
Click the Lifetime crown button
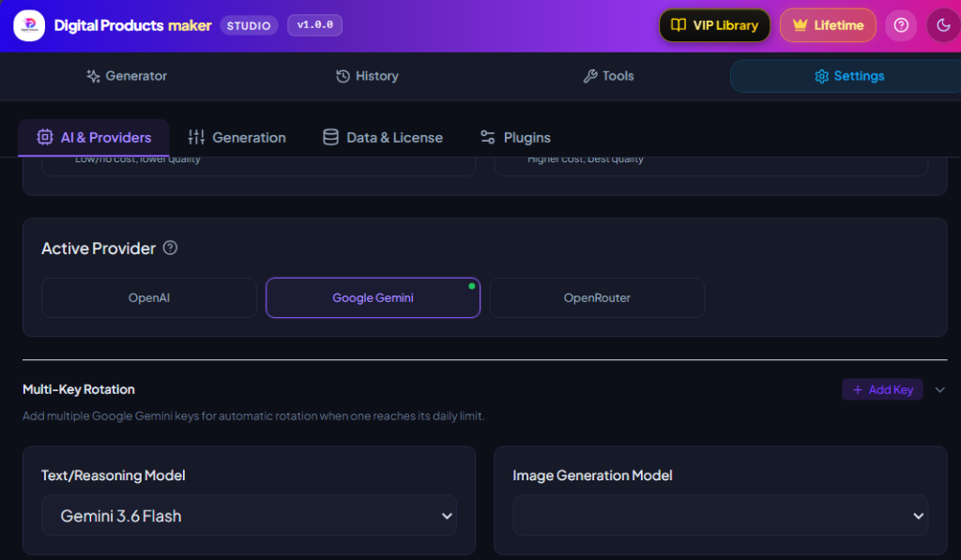click(828, 25)
